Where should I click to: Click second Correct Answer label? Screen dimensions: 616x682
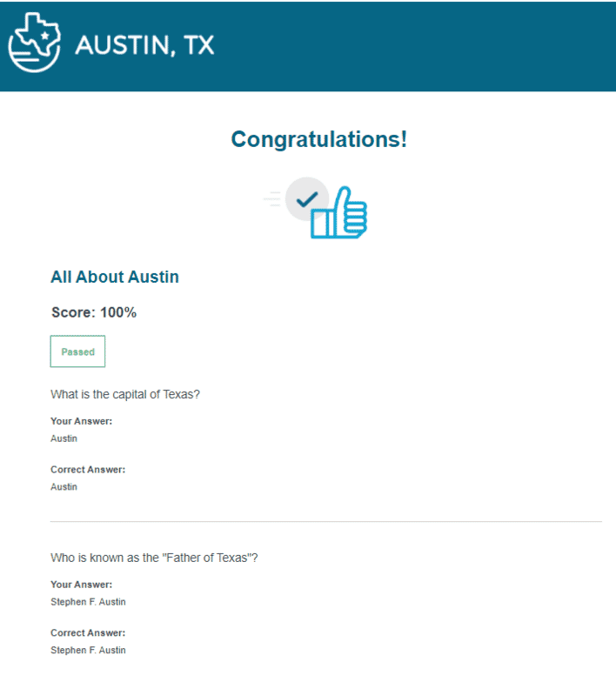point(88,633)
